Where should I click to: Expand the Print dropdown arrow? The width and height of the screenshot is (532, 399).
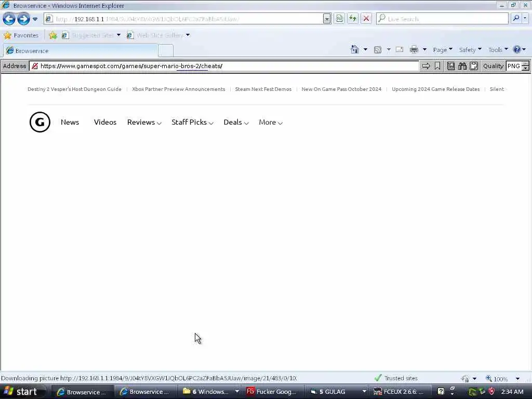click(x=424, y=50)
